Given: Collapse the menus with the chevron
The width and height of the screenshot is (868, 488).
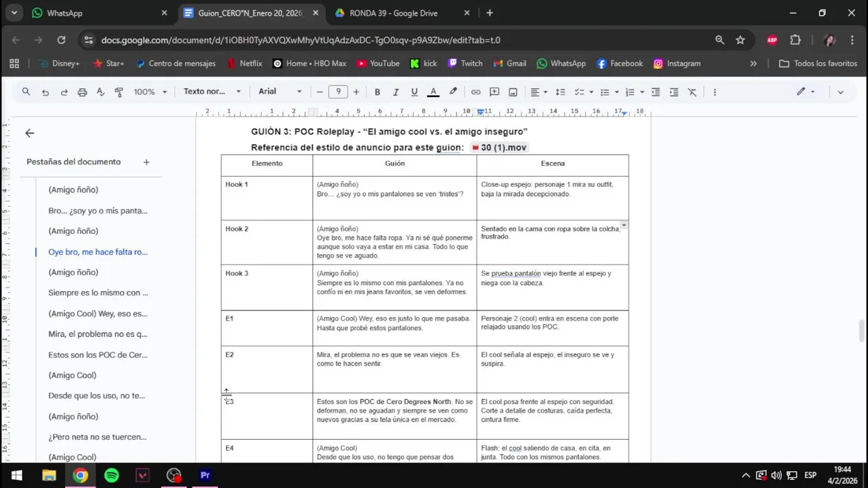Looking at the screenshot, I should coord(840,92).
